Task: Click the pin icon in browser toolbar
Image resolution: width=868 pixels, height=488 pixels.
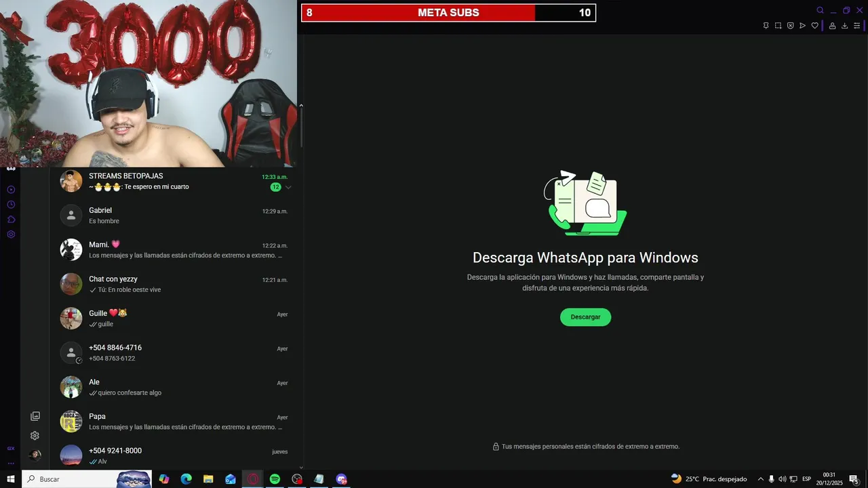Action: 766,26
